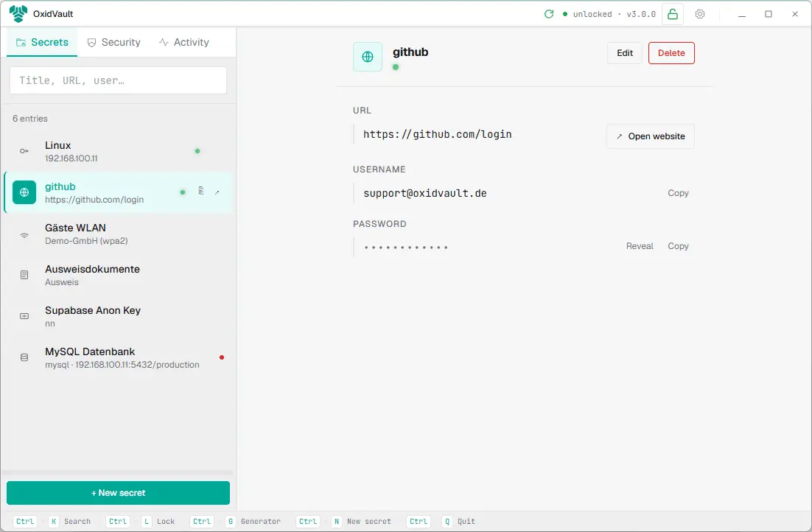Click the green sync refresh icon
The height and width of the screenshot is (532, 812).
pos(549,14)
